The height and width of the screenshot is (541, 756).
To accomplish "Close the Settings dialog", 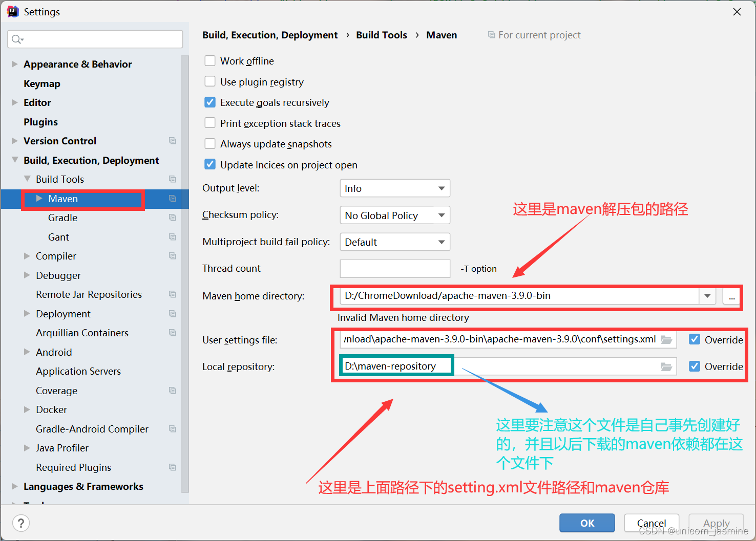I will tap(737, 12).
